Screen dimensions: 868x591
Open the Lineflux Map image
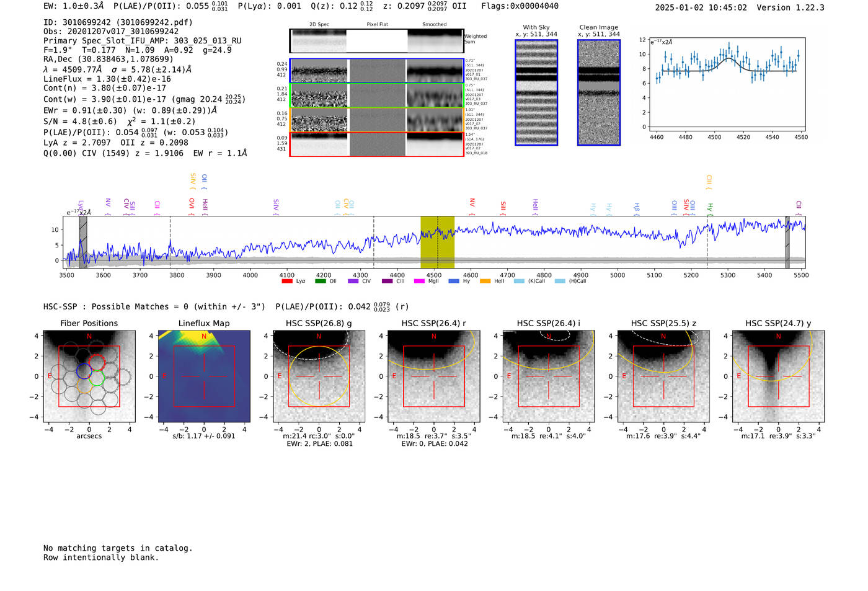204,376
